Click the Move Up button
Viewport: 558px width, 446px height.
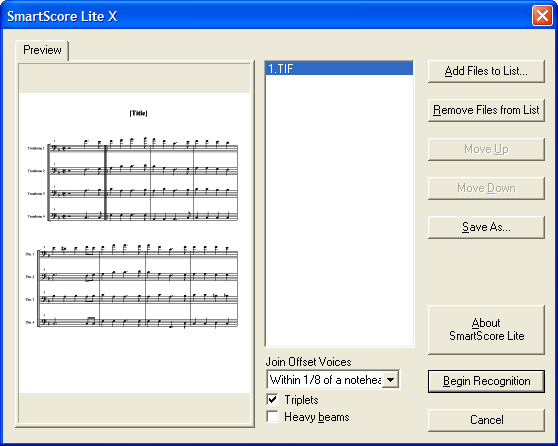pos(486,149)
